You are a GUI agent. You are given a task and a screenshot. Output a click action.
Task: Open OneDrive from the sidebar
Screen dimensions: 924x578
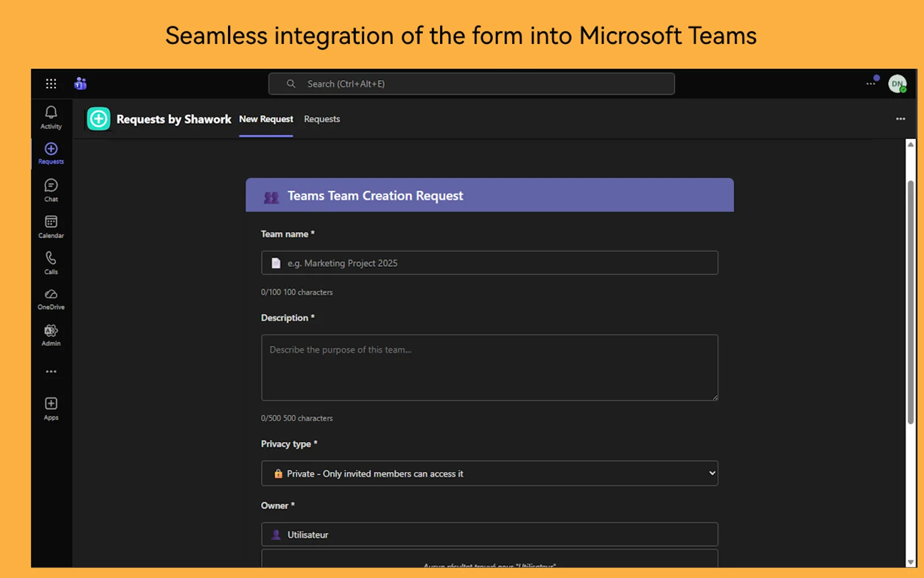[51, 299]
